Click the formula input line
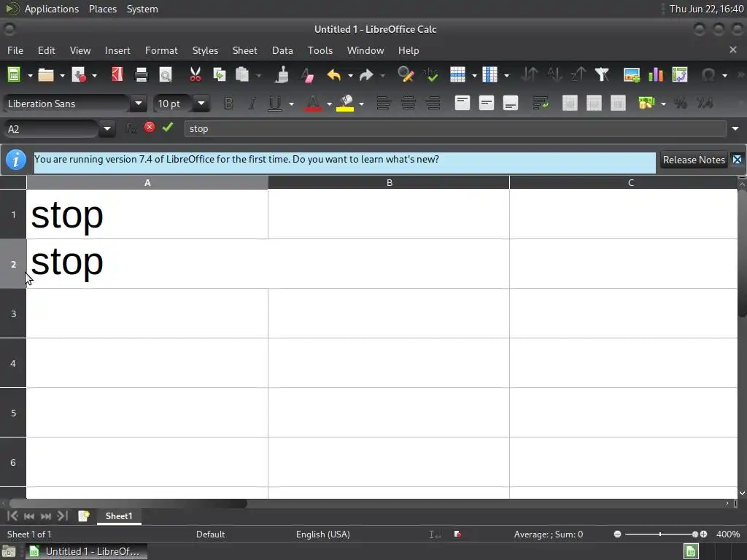This screenshot has height=560, width=747. 455,128
